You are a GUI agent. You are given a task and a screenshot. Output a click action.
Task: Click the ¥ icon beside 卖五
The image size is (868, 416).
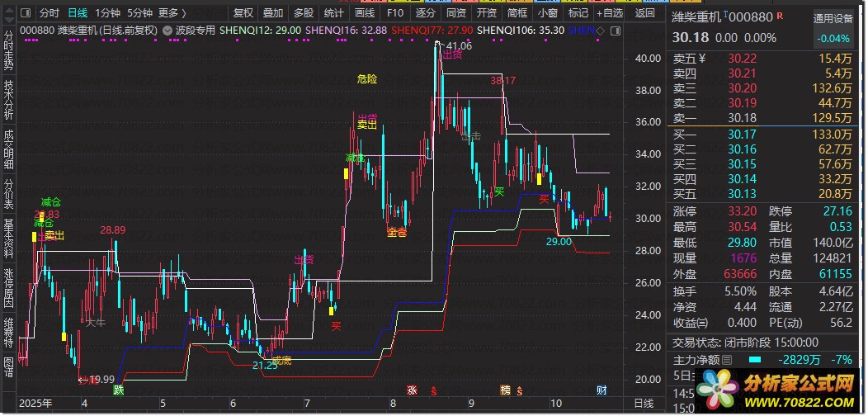click(702, 58)
